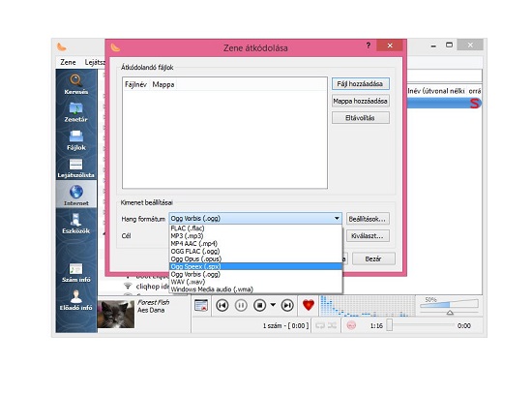Viewport: 532px width, 395px height.
Task: Click the Mappa hozzáadása button
Action: pyautogui.click(x=361, y=101)
